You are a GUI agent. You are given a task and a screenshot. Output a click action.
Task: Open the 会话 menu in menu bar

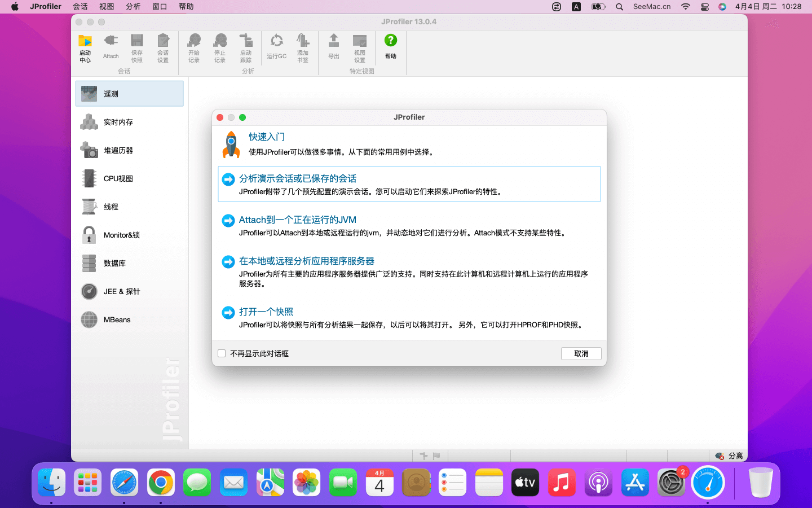pyautogui.click(x=80, y=7)
